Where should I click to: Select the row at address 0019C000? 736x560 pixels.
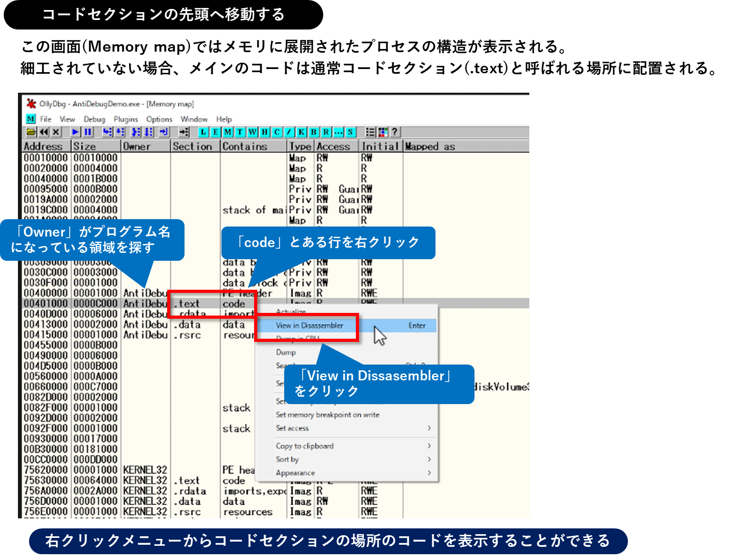coord(276,210)
